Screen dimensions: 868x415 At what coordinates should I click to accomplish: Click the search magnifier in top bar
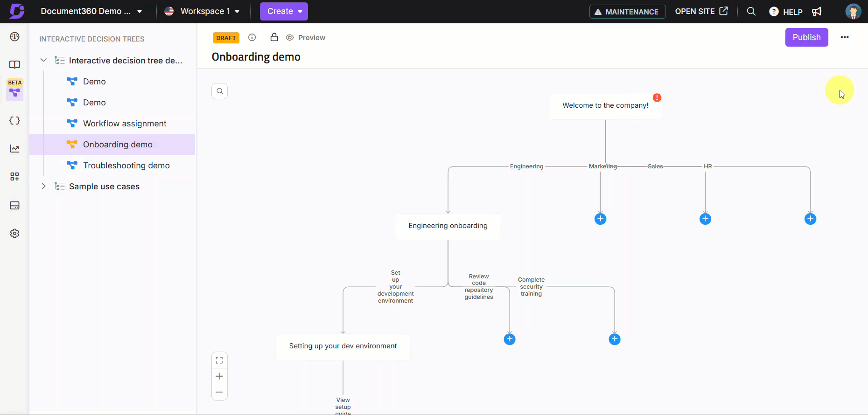[x=751, y=11]
